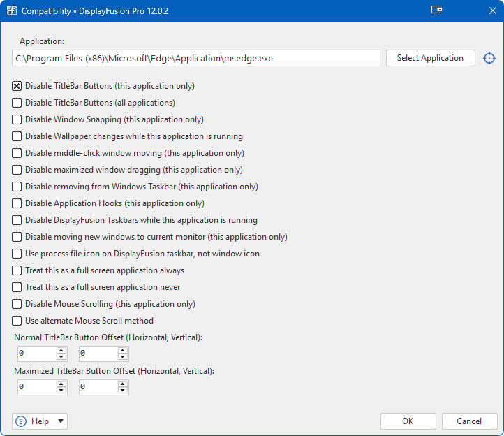Uncheck Disable TitleBar Buttons (this application only)

[17, 86]
